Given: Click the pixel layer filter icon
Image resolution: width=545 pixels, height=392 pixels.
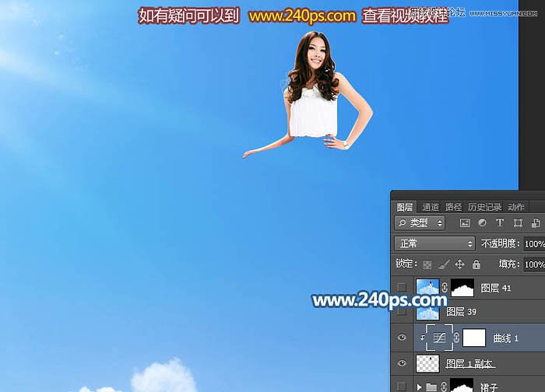Looking at the screenshot, I should [x=465, y=223].
